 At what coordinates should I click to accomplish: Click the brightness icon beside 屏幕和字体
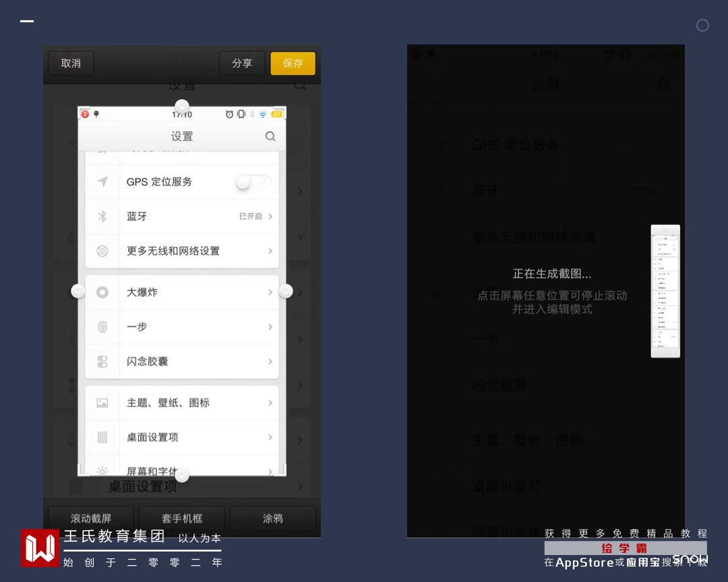(102, 471)
